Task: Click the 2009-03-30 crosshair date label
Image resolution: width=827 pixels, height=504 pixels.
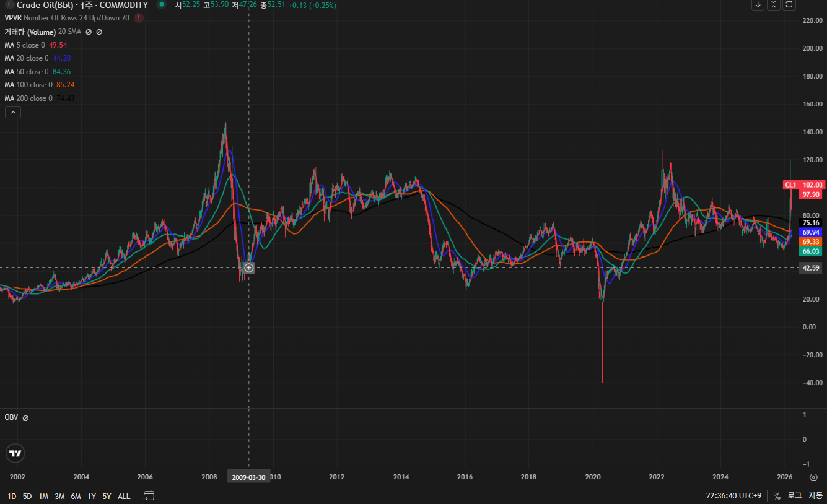Action: coord(249,477)
